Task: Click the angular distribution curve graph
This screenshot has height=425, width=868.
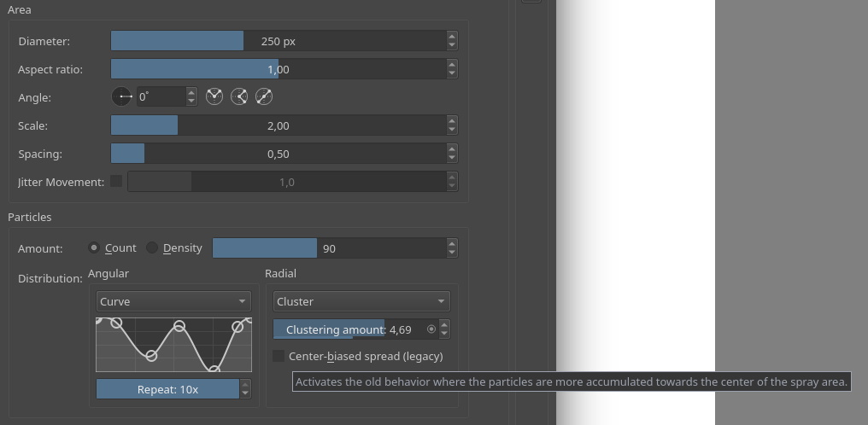Action: 173,344
